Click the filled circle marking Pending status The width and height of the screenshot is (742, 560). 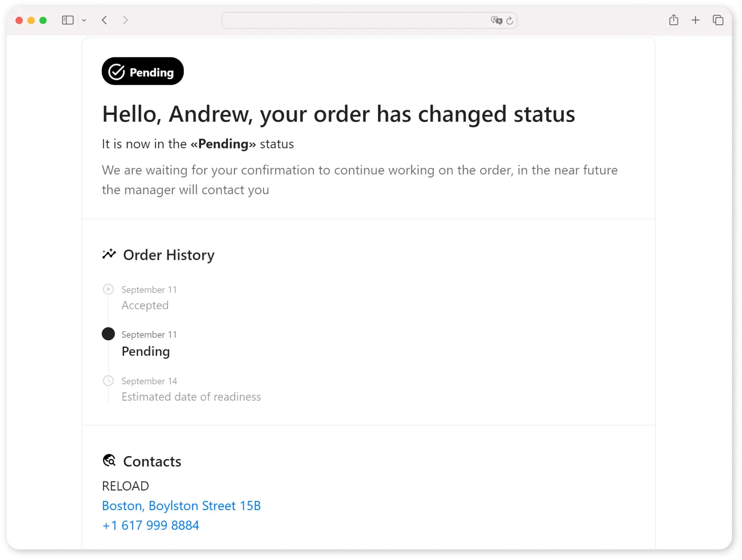click(108, 334)
